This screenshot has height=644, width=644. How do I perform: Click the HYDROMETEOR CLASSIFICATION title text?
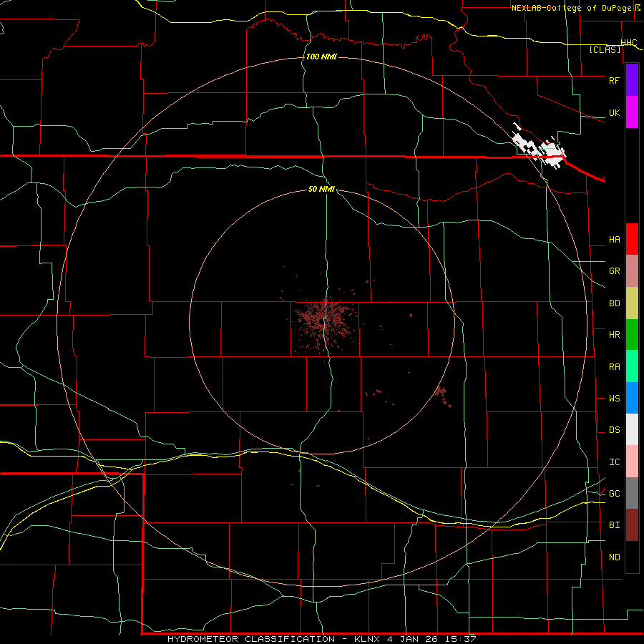click(251, 639)
